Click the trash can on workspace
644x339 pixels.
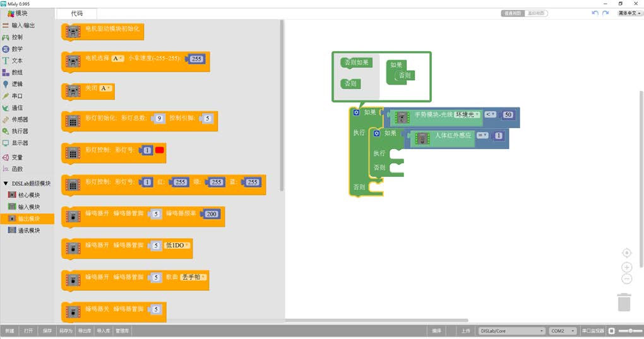(624, 302)
